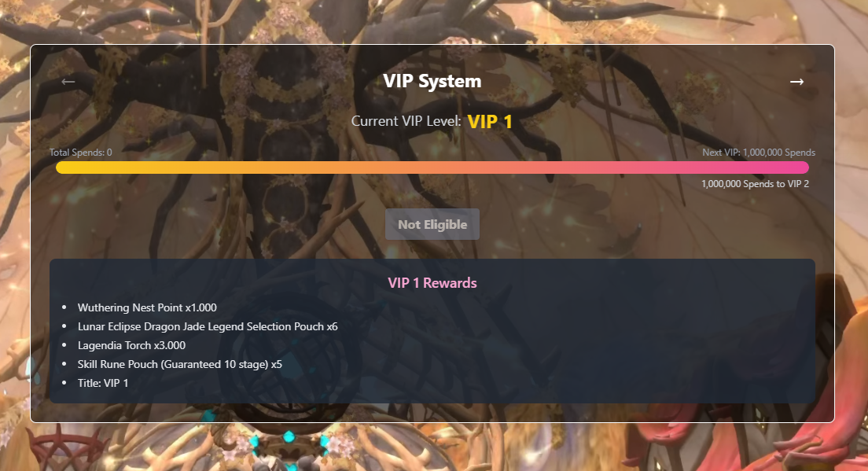Select Wuthering Nest Point x1.000 reward
Screen dimensions: 868x471
tap(147, 307)
